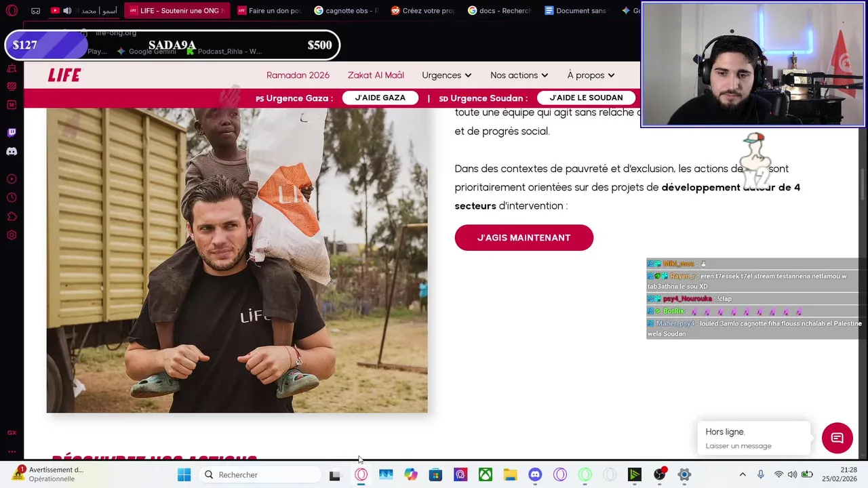868x488 pixels.
Task: Open Wi-Fi network tray icon
Action: pyautogui.click(x=778, y=474)
